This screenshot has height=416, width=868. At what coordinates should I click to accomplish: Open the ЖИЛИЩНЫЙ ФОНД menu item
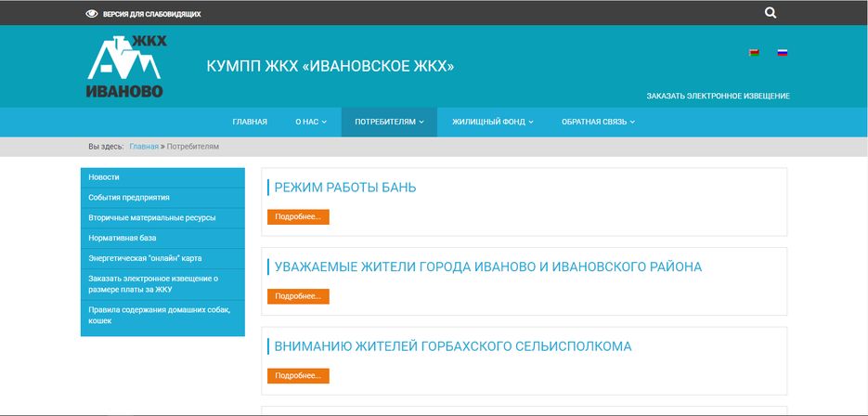pyautogui.click(x=493, y=122)
